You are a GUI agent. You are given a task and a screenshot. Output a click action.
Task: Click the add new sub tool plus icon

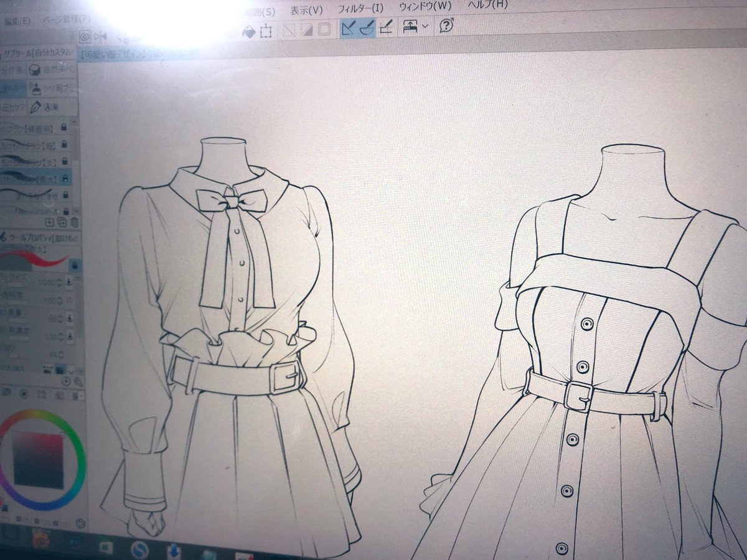click(x=49, y=221)
